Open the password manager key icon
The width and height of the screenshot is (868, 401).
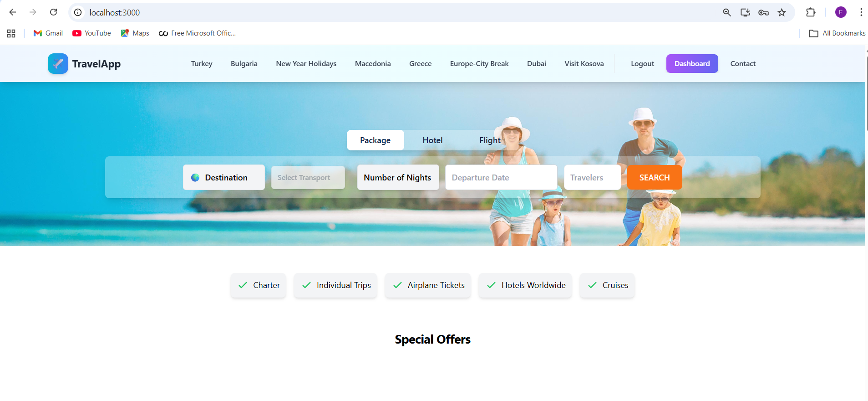point(763,12)
